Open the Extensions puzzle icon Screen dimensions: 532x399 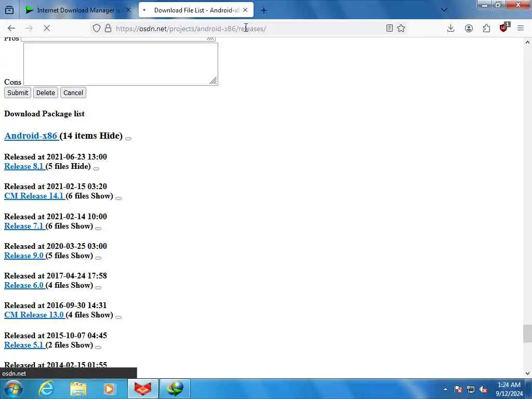(x=486, y=29)
